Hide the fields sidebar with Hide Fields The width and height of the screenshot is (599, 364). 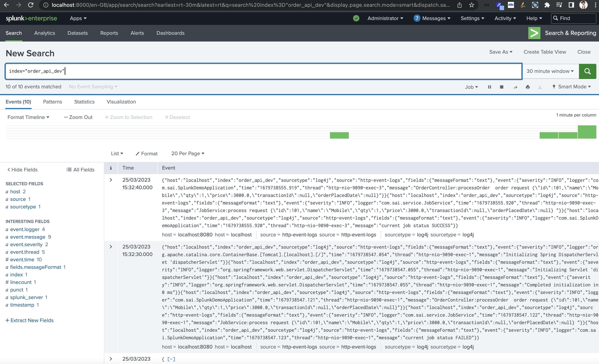(22, 170)
